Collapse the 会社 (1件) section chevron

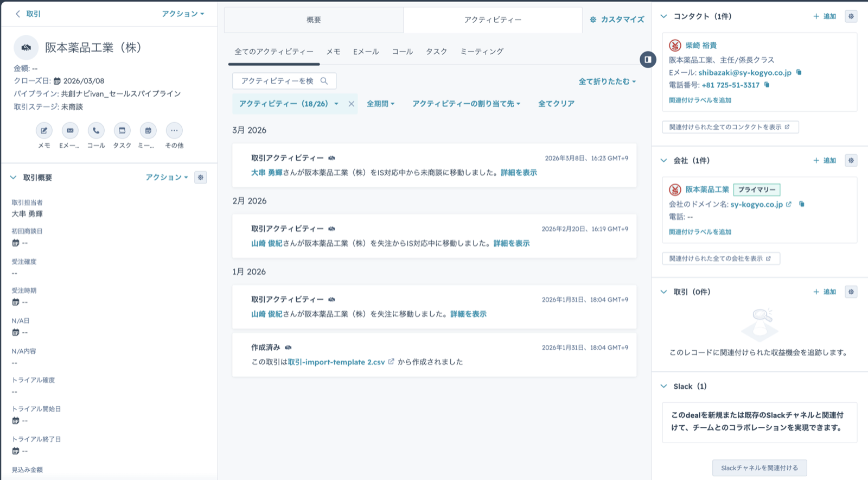click(x=663, y=161)
